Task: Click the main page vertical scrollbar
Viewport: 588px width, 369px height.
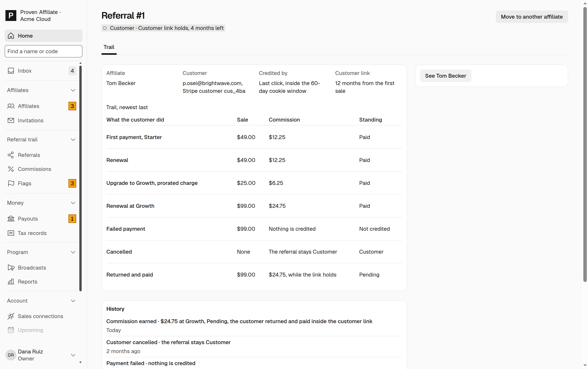Action: coord(585,144)
